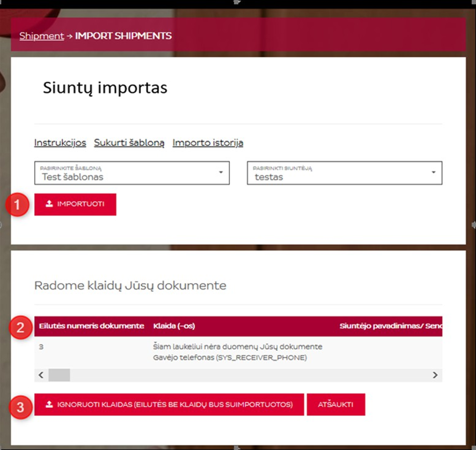Click the upload icon on Importuoti button

(x=49, y=204)
